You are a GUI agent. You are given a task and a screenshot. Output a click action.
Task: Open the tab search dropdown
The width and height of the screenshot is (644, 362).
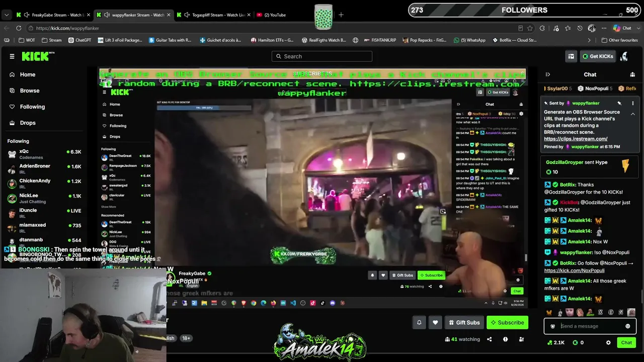[x=7, y=15]
